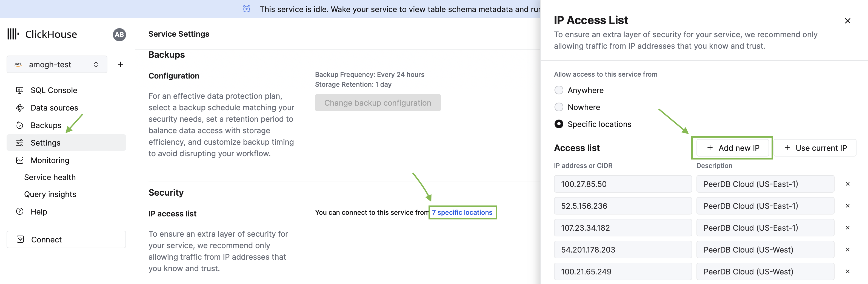
Task: Remove the 54.201.178.203 entry
Action: coord(847,249)
